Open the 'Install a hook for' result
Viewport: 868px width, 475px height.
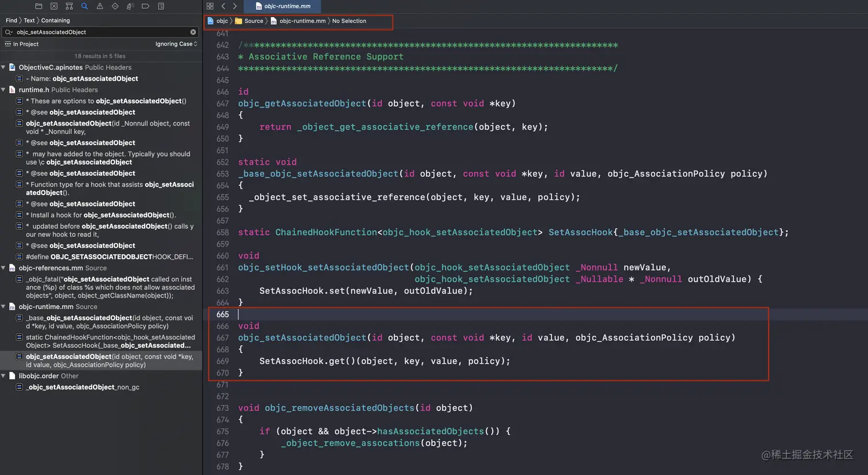(101, 215)
